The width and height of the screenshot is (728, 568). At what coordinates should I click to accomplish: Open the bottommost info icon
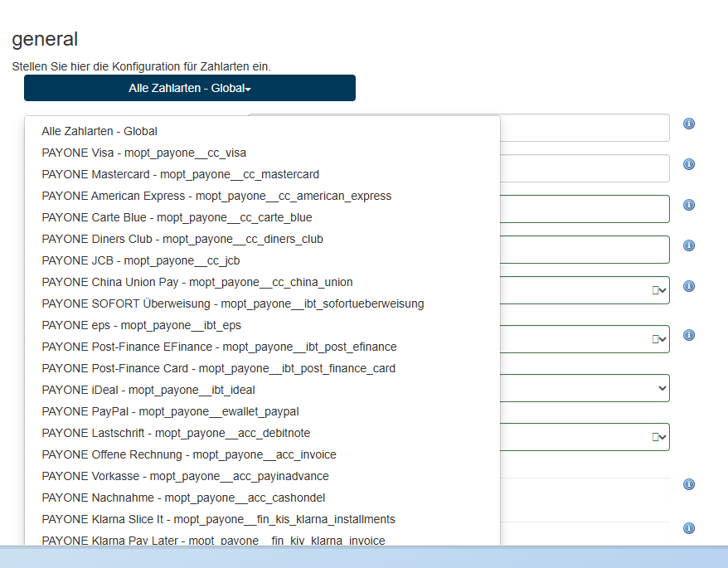pos(689,528)
